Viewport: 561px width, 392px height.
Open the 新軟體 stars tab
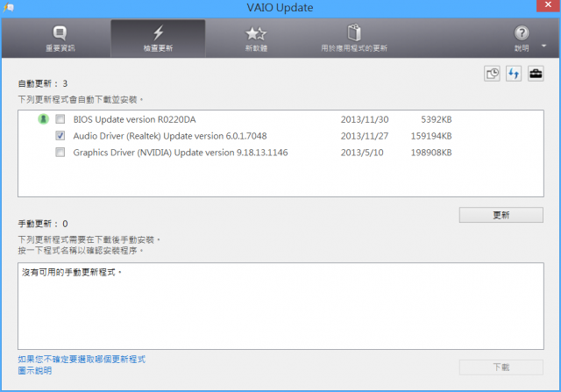256,39
